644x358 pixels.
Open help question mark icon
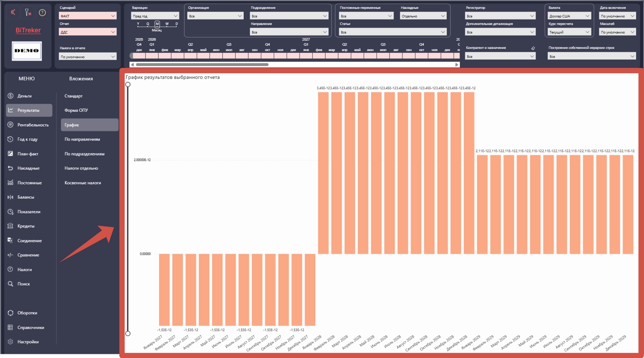42,13
